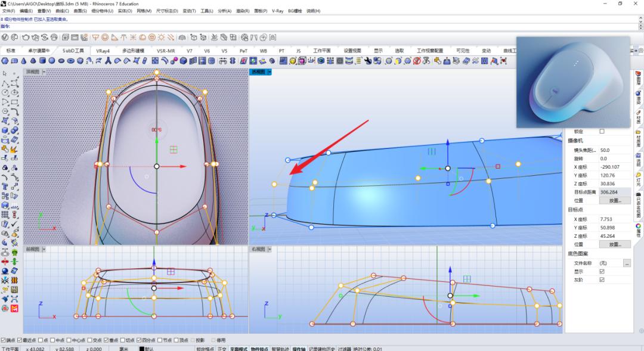Select the SubD torus primitive icon
This screenshot has width=644, height=351.
click(70, 61)
